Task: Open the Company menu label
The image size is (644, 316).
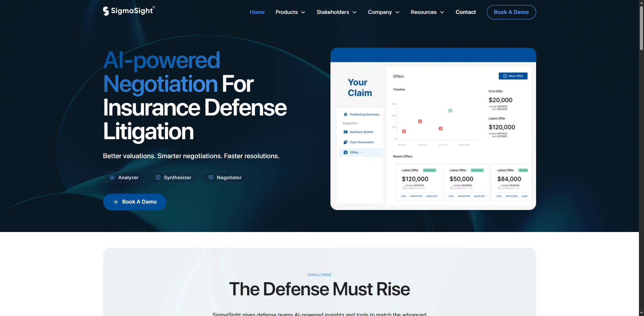Action: 380,12
